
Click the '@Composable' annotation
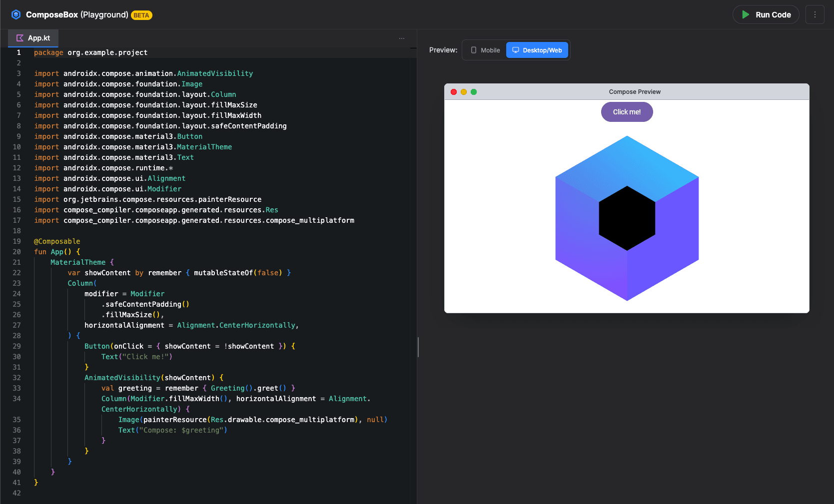[57, 241]
